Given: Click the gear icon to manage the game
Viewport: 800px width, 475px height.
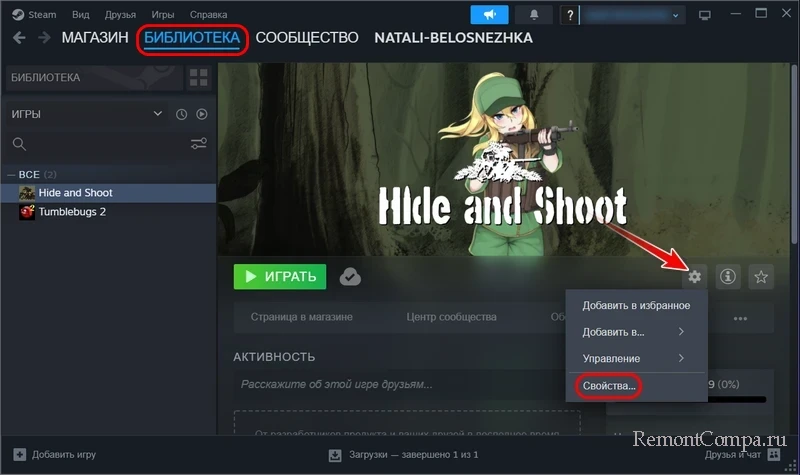Looking at the screenshot, I should pyautogui.click(x=695, y=277).
